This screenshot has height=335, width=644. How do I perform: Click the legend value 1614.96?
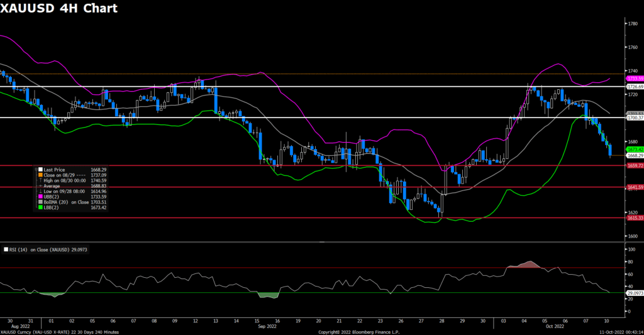[x=99, y=191]
